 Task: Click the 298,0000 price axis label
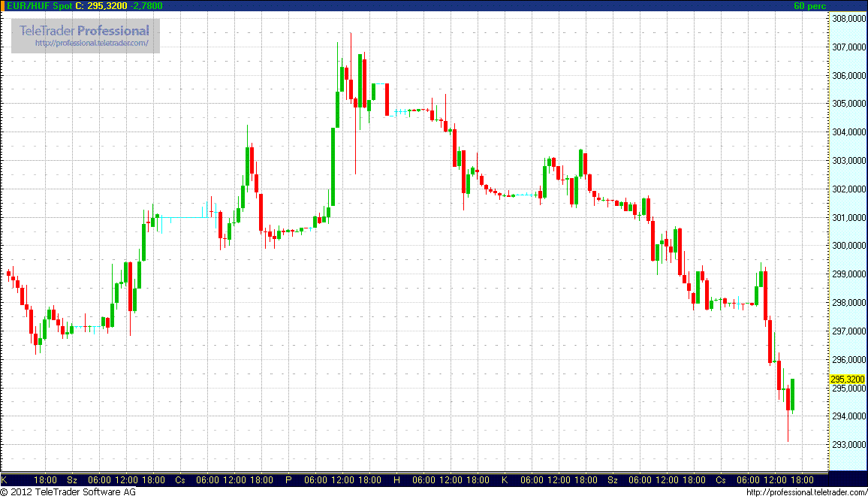[x=848, y=302]
